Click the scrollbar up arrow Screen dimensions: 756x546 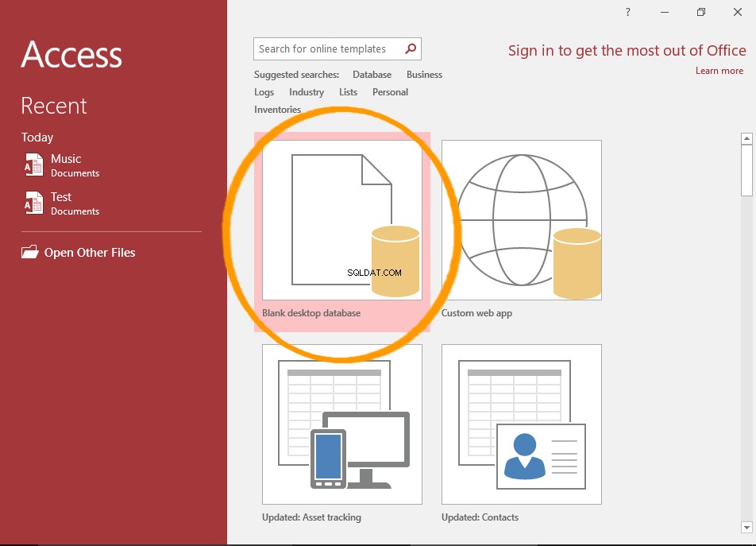[x=746, y=138]
